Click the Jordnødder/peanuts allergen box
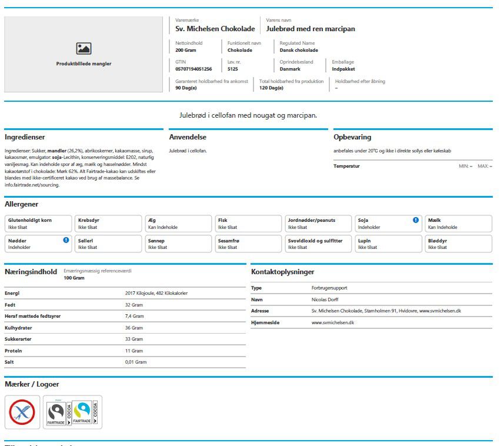This screenshot has height=446, width=504. click(318, 224)
